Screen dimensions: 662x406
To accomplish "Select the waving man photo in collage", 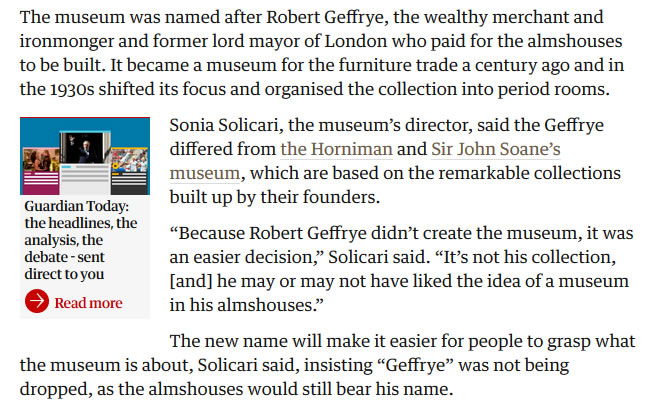I will (85, 148).
